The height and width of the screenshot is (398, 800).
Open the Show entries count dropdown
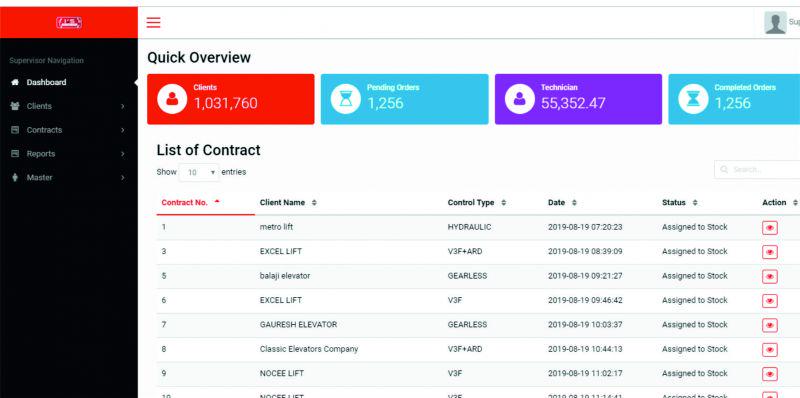click(199, 172)
